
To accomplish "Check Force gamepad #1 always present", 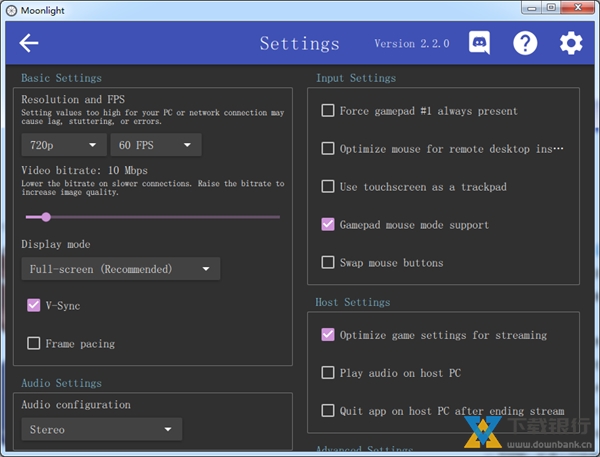I will pos(328,111).
